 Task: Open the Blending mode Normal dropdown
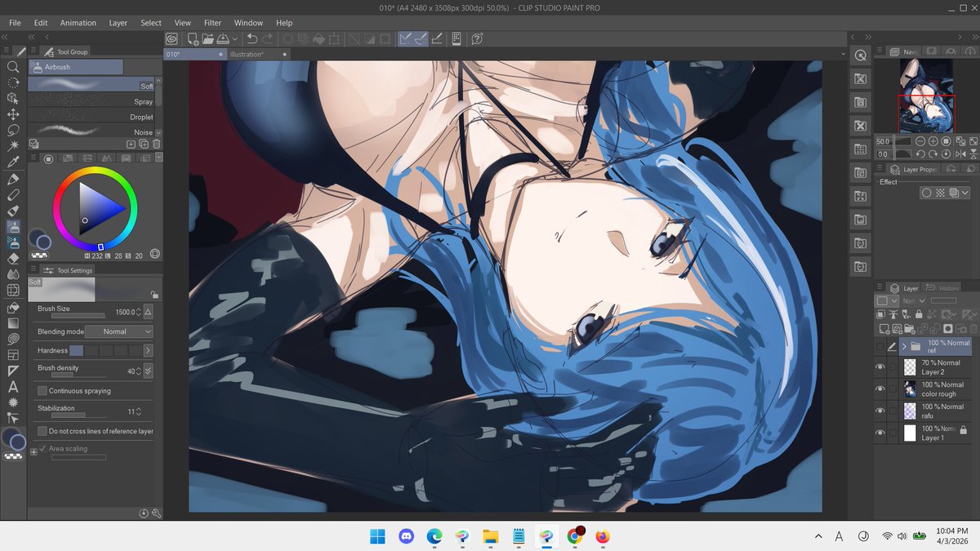click(118, 331)
